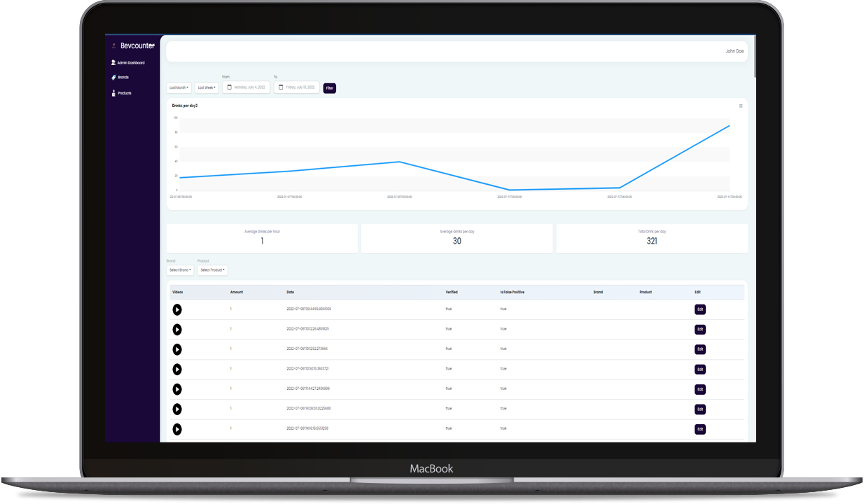This screenshot has height=504, width=864.
Task: Click Edit button in the first table row
Action: (699, 309)
